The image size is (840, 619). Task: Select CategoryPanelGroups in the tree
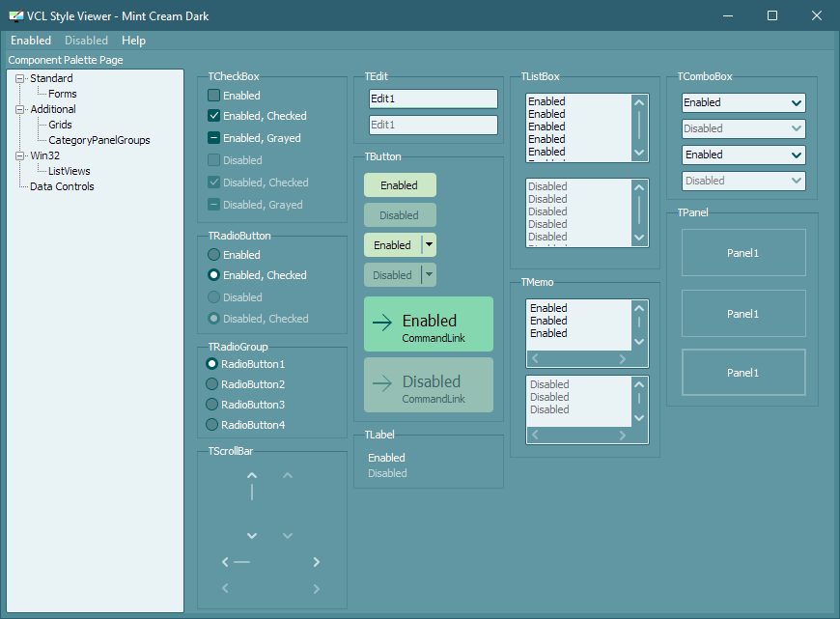point(99,140)
